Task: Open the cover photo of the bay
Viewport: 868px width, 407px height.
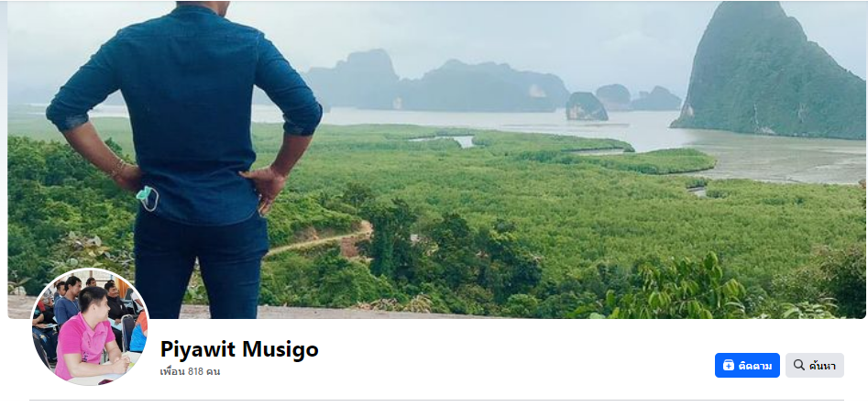Action: click(x=436, y=159)
